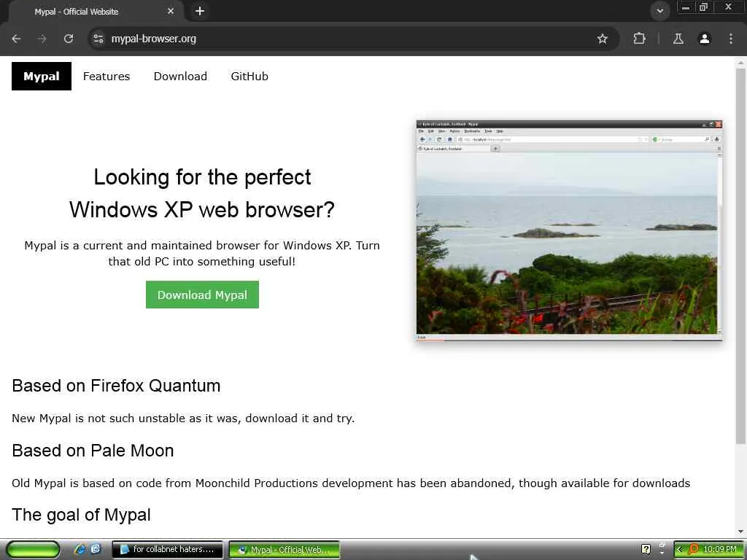Click the 10:09 PM system clock
This screenshot has width=747, height=560.
coord(720,549)
